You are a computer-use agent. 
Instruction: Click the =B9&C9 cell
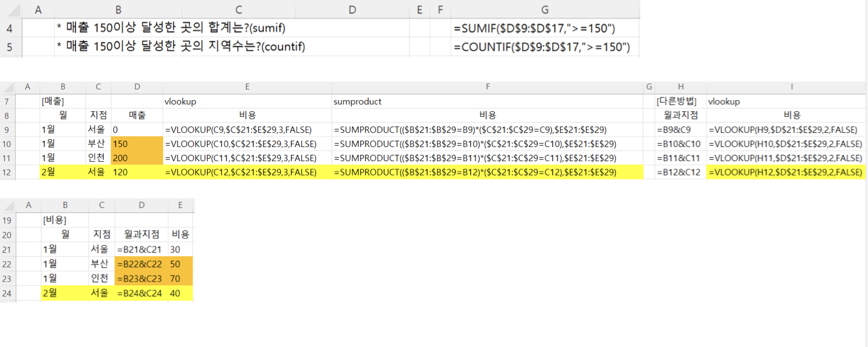tap(681, 130)
